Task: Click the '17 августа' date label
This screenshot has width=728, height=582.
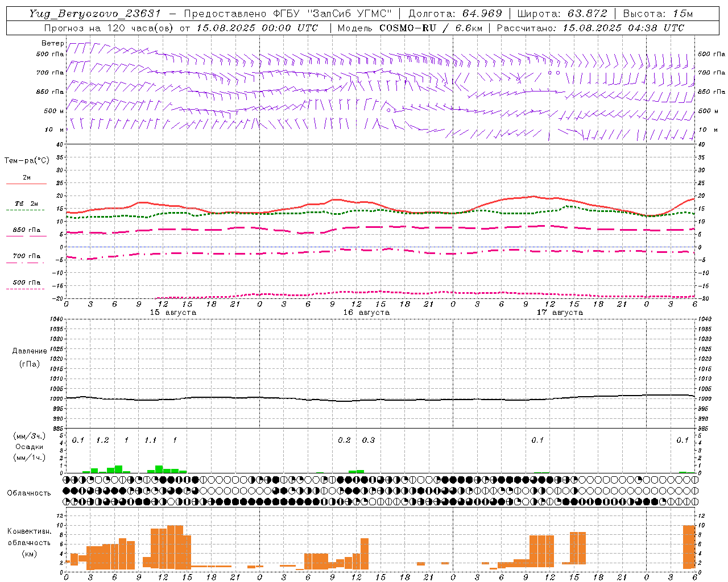Action: click(x=560, y=313)
